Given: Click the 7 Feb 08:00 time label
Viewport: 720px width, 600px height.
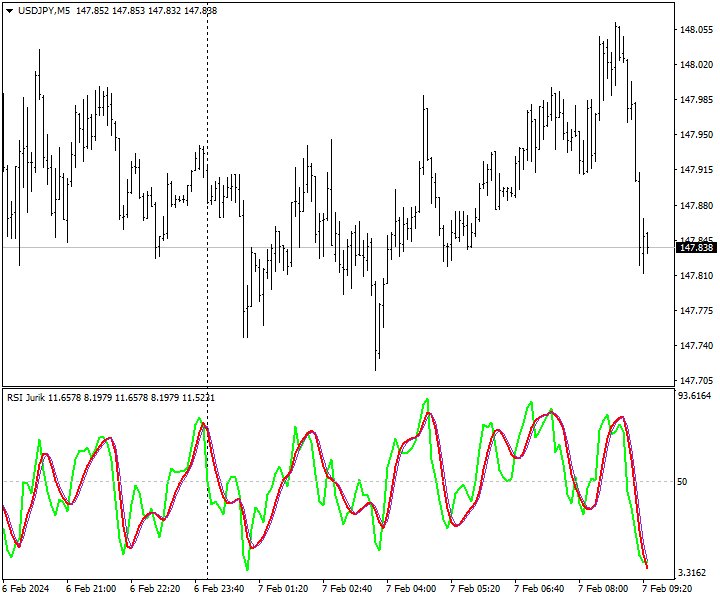Looking at the screenshot, I should tap(602, 589).
